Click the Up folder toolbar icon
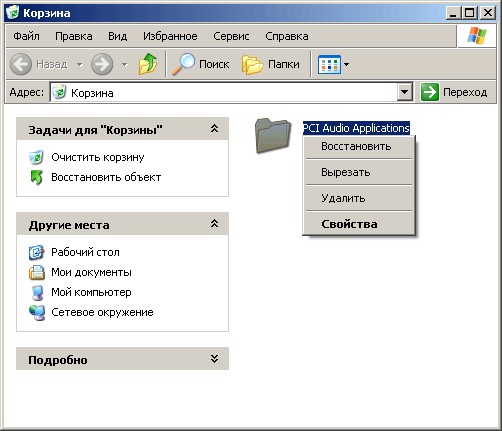This screenshot has height=431, width=502. coord(148,64)
